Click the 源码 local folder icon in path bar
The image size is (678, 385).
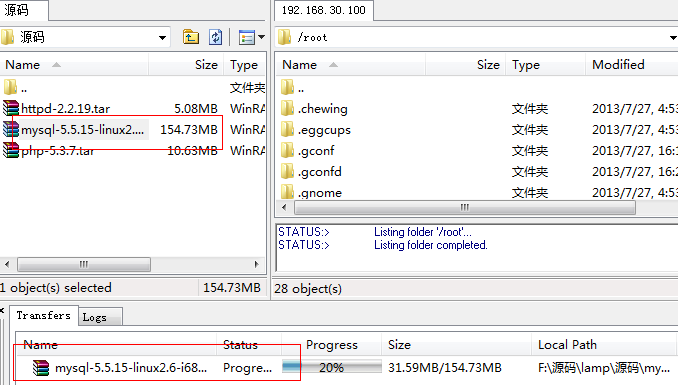click(7, 37)
